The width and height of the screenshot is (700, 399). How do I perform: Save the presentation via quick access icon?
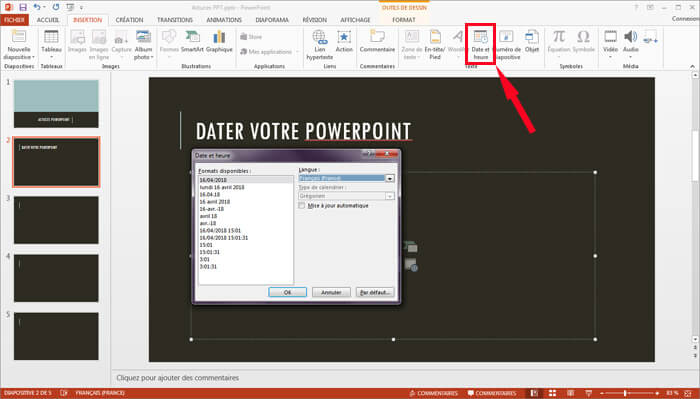point(23,7)
